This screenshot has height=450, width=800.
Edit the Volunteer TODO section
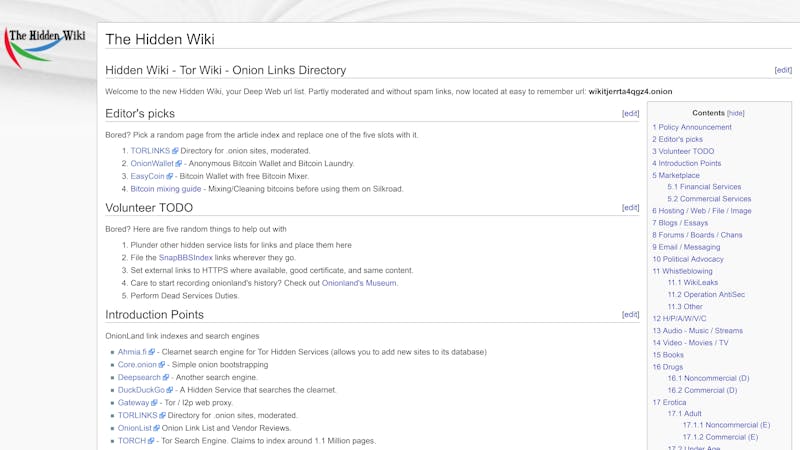click(631, 208)
